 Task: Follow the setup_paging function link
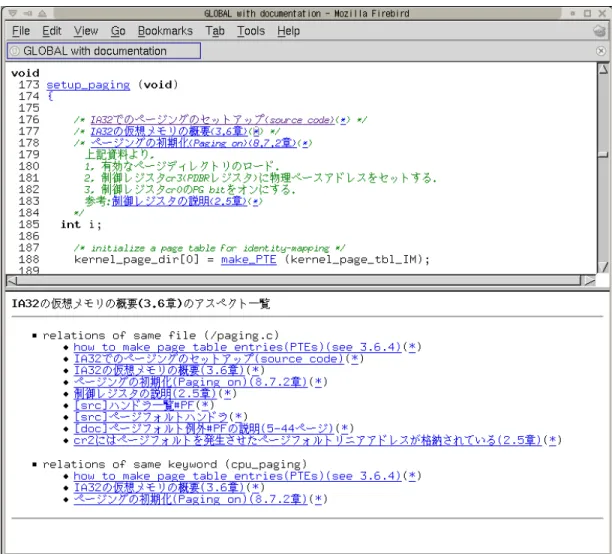click(88, 85)
